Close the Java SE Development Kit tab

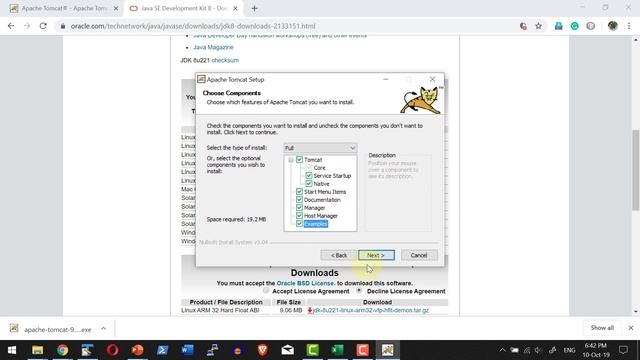click(236, 8)
